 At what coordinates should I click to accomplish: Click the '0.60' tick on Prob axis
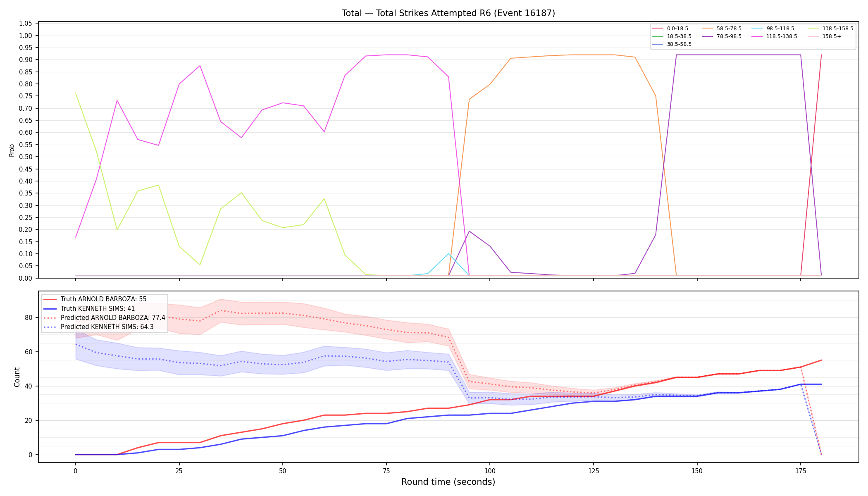click(x=26, y=133)
